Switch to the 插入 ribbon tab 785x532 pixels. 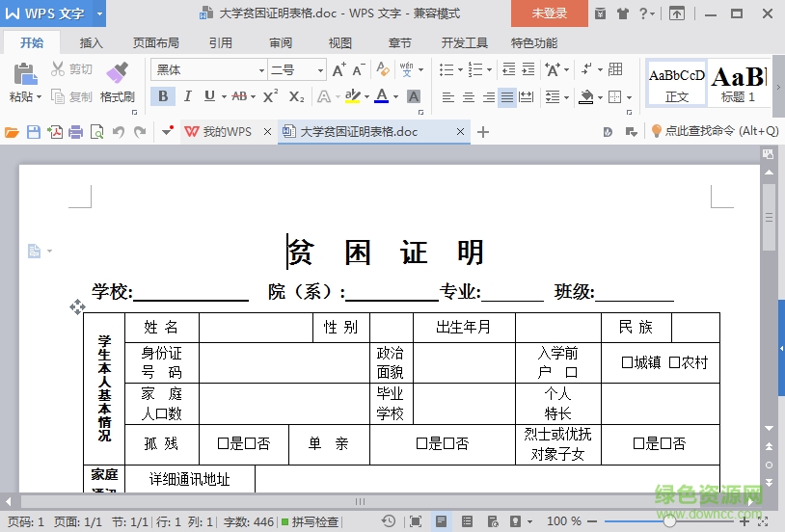pos(92,43)
